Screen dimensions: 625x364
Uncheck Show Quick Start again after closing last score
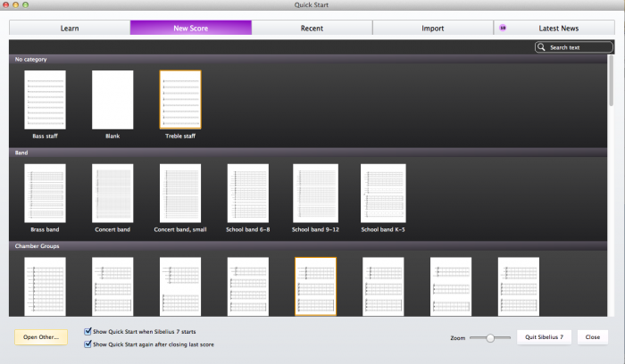[87, 344]
